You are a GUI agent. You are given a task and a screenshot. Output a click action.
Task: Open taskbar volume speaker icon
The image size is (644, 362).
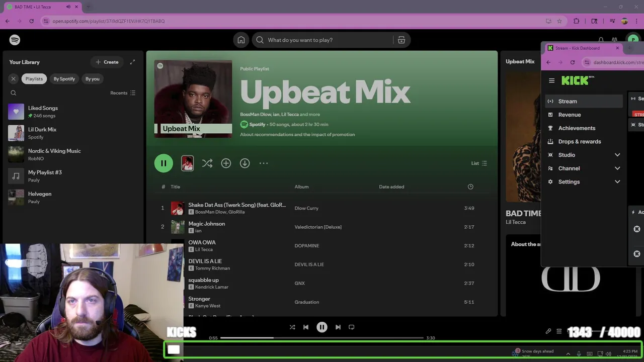pos(608,354)
